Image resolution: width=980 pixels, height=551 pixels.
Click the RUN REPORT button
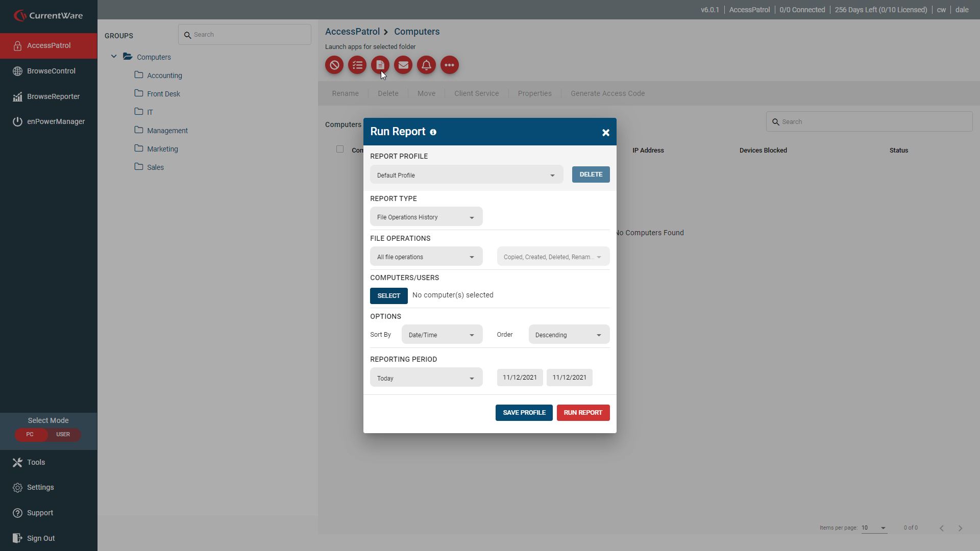point(583,413)
